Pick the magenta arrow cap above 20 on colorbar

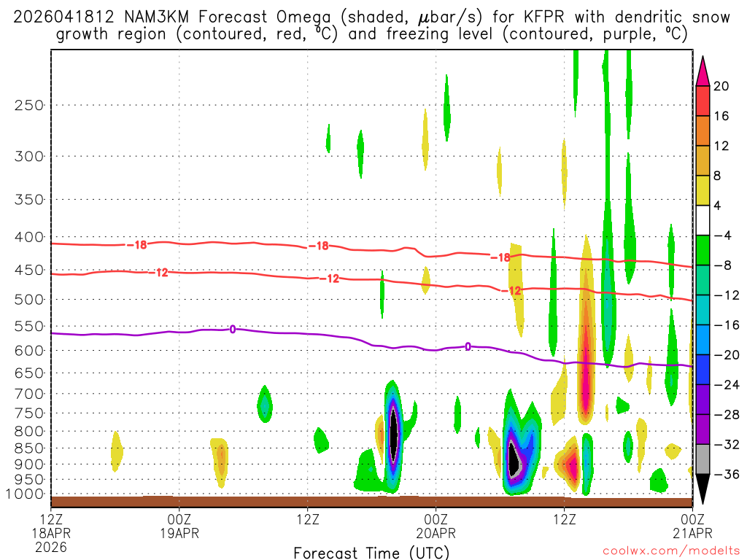[x=703, y=71]
